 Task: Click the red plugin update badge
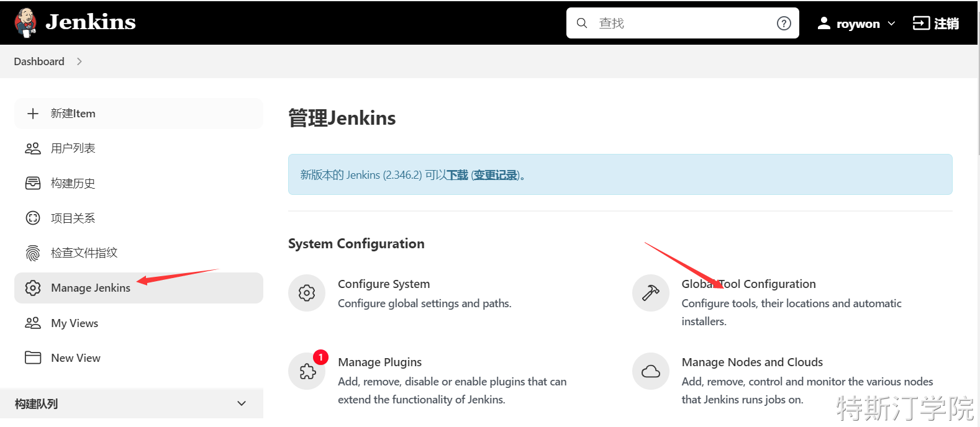320,357
